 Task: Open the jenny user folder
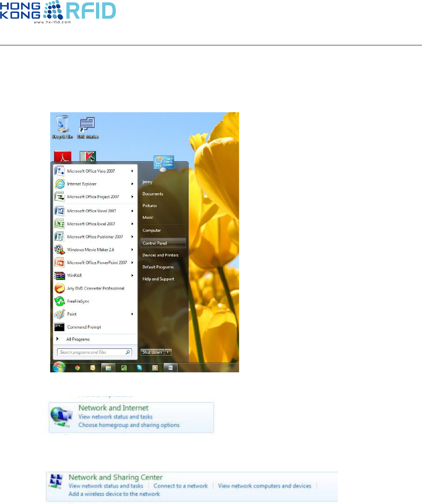click(147, 182)
